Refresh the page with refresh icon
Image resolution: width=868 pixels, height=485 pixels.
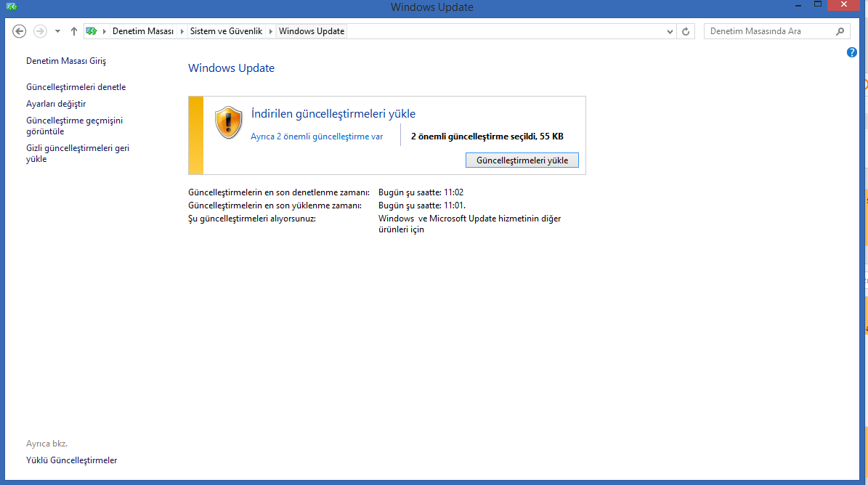[686, 31]
